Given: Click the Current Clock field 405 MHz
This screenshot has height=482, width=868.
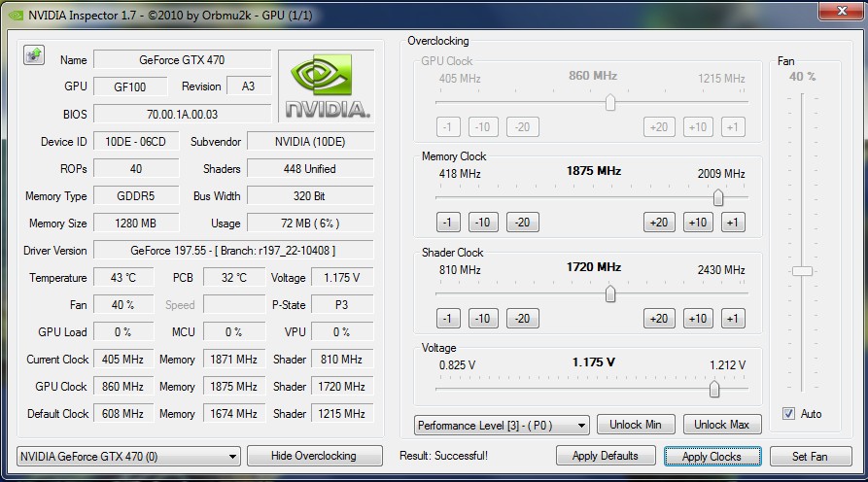Looking at the screenshot, I should pos(122,360).
